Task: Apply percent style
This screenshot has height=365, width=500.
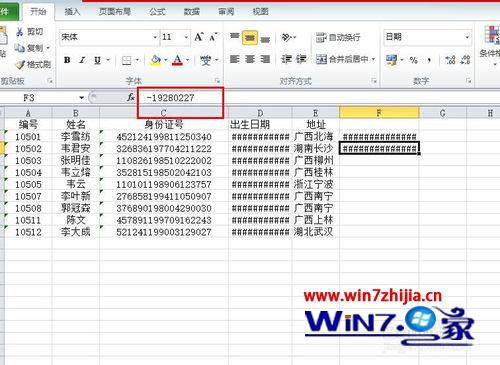Action: pos(414,60)
